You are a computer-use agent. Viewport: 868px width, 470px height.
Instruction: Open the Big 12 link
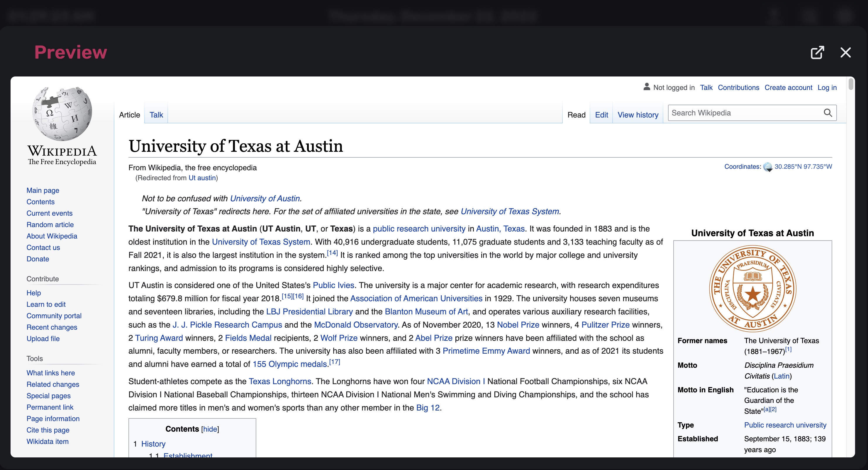tap(428, 408)
